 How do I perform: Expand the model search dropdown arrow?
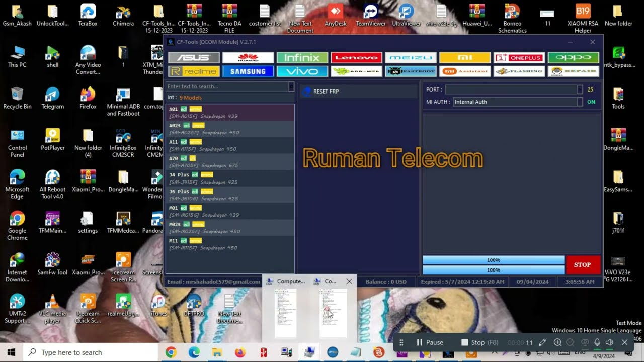tap(291, 86)
